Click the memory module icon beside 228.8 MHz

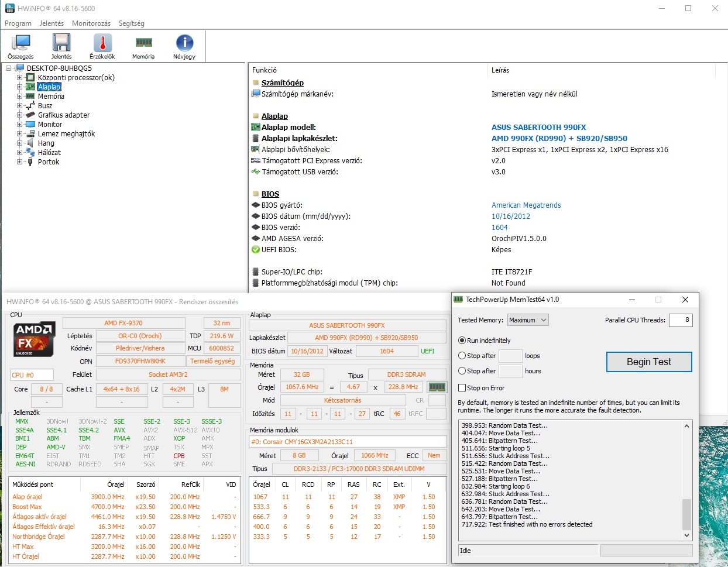437,387
